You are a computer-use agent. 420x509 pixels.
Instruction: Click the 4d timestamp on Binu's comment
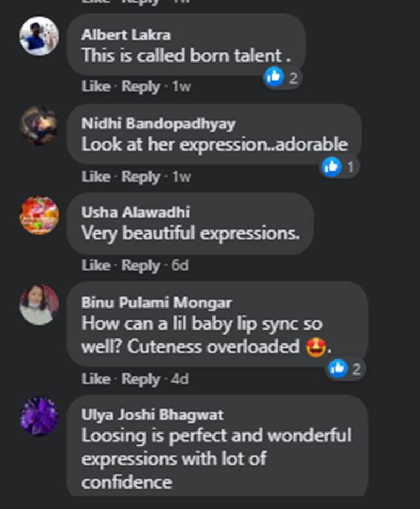click(x=180, y=379)
